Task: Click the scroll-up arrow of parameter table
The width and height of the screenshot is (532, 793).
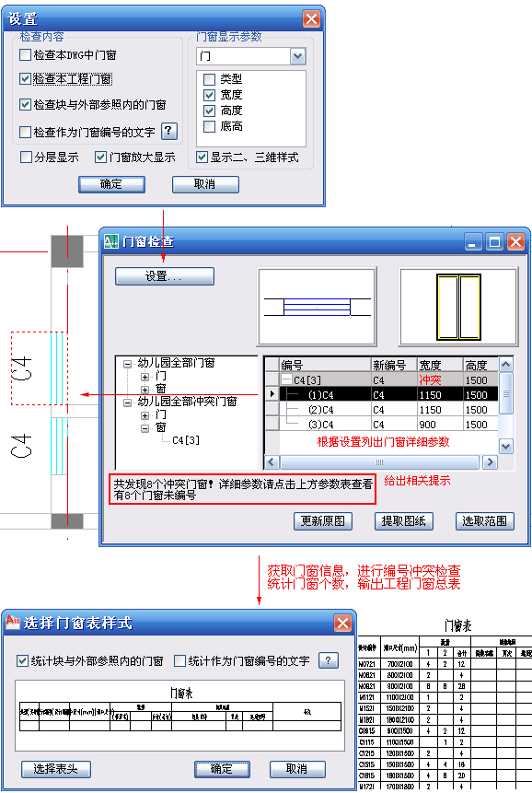Action: click(505, 364)
